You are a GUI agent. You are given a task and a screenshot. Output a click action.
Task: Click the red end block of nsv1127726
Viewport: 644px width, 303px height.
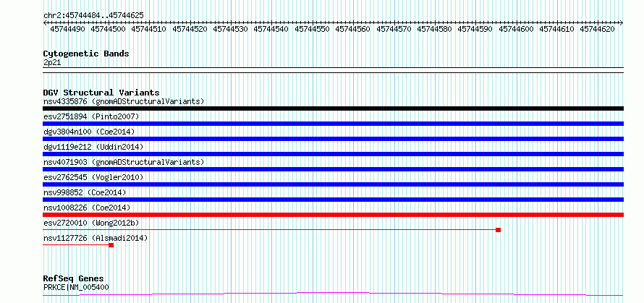click(x=111, y=245)
